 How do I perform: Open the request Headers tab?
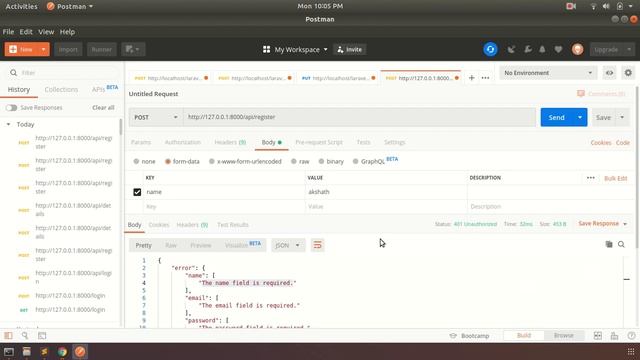tap(230, 142)
